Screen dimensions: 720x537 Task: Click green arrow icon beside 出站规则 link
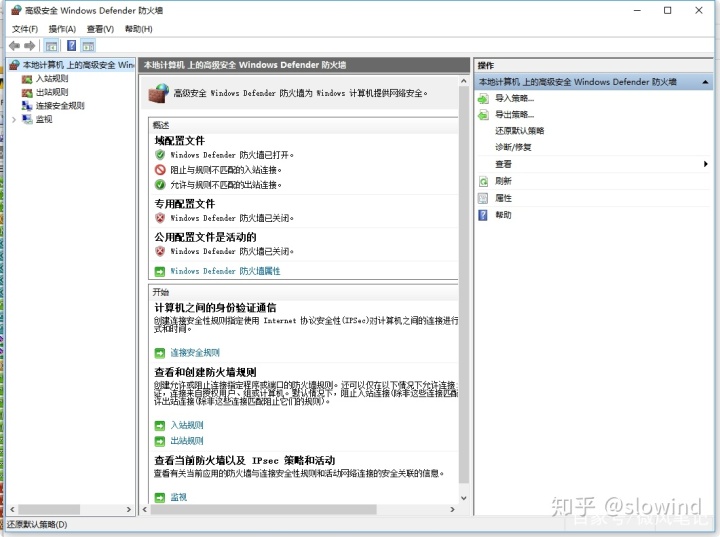(x=160, y=441)
